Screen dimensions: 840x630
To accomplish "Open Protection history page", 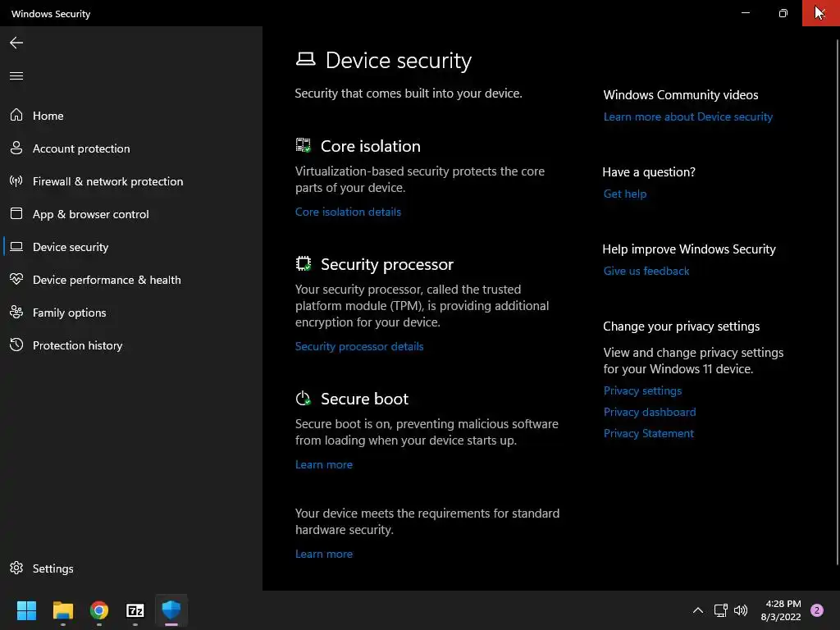I will (78, 345).
